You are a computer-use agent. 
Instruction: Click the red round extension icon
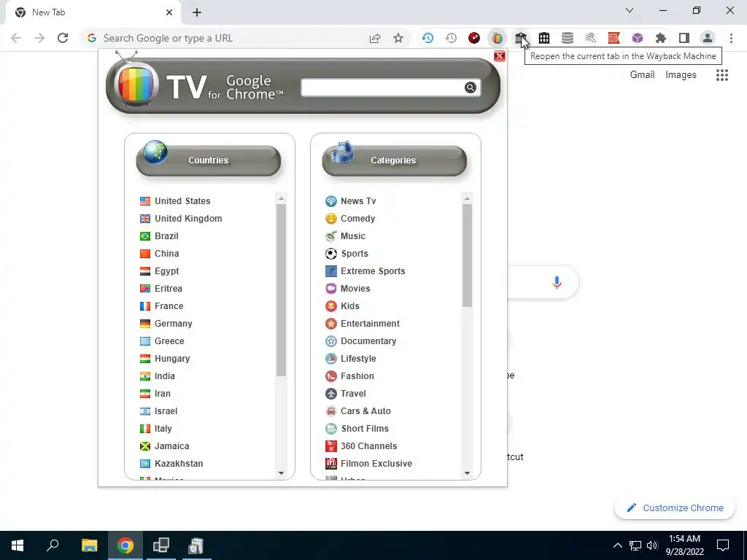click(474, 38)
